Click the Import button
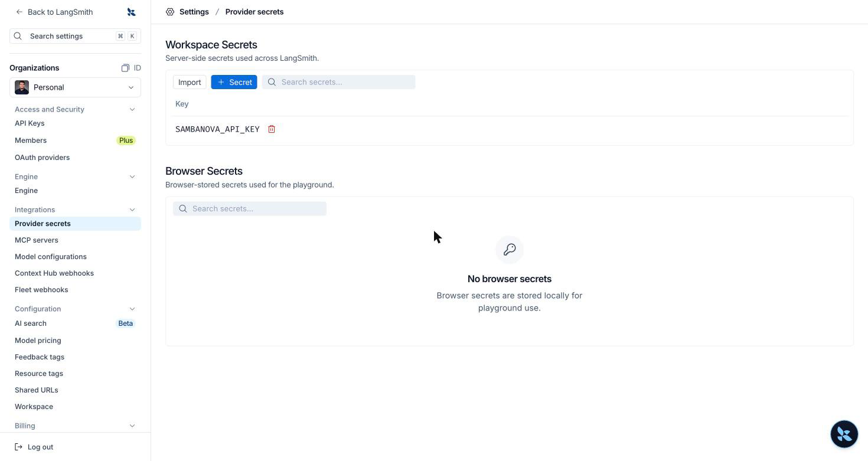The image size is (868, 461). click(x=190, y=82)
